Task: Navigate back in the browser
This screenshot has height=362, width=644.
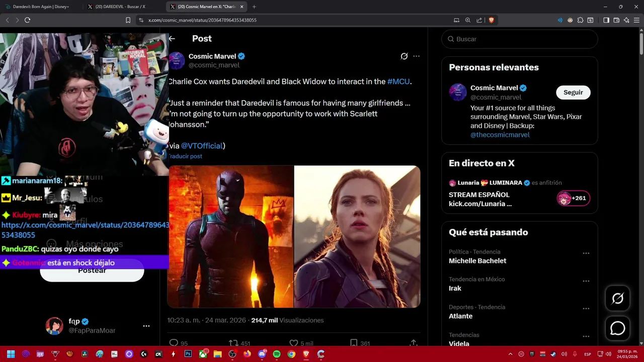Action: pyautogui.click(x=7, y=20)
